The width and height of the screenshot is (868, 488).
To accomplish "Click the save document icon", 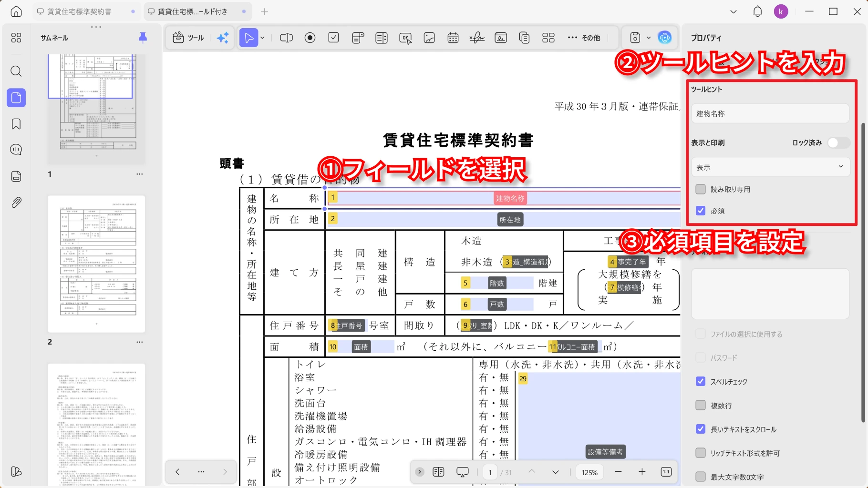I will [x=635, y=38].
